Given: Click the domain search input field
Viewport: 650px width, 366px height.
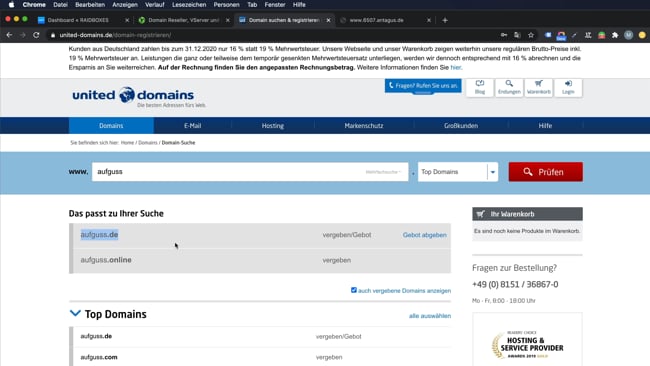Looking at the screenshot, I should point(250,172).
